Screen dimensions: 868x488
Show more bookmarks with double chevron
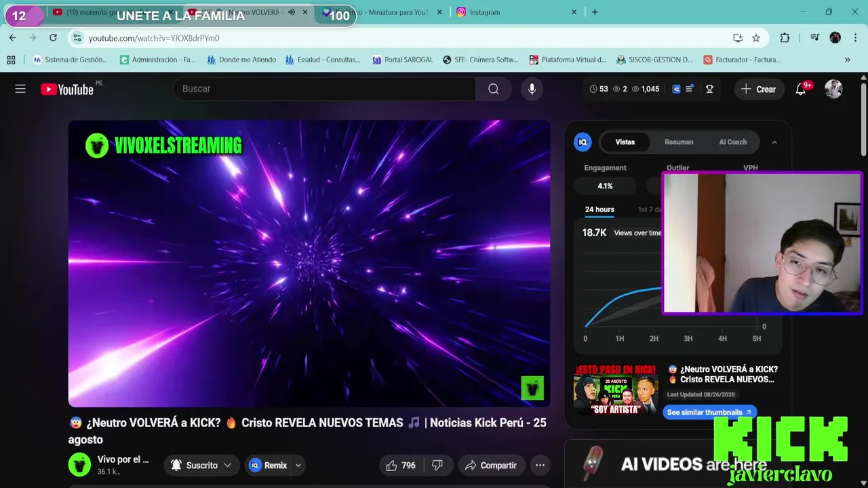point(847,60)
